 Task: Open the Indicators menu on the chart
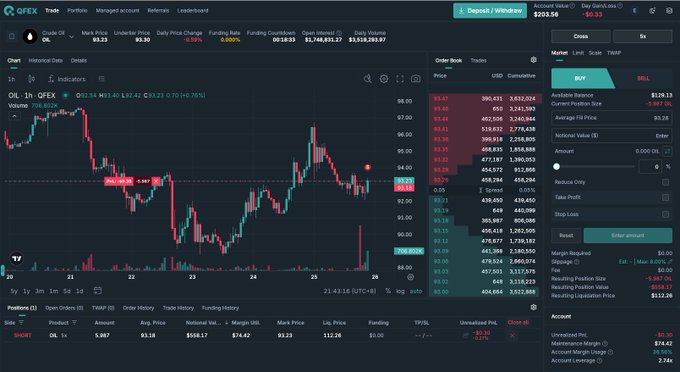(x=67, y=79)
